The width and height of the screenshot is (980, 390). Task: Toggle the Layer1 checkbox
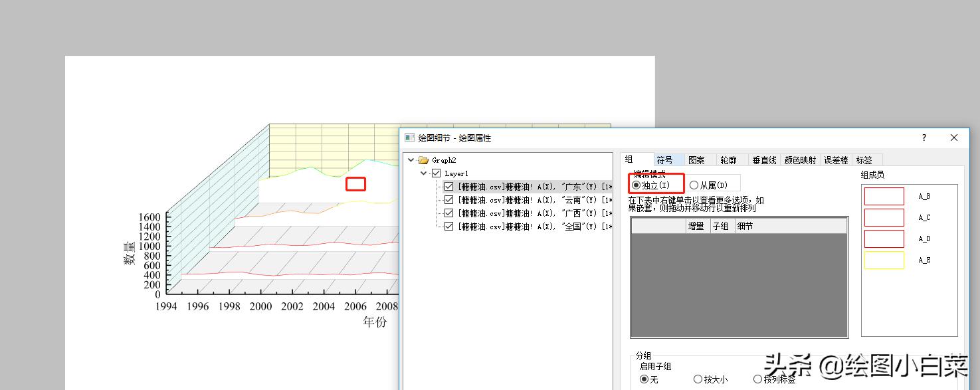(437, 173)
